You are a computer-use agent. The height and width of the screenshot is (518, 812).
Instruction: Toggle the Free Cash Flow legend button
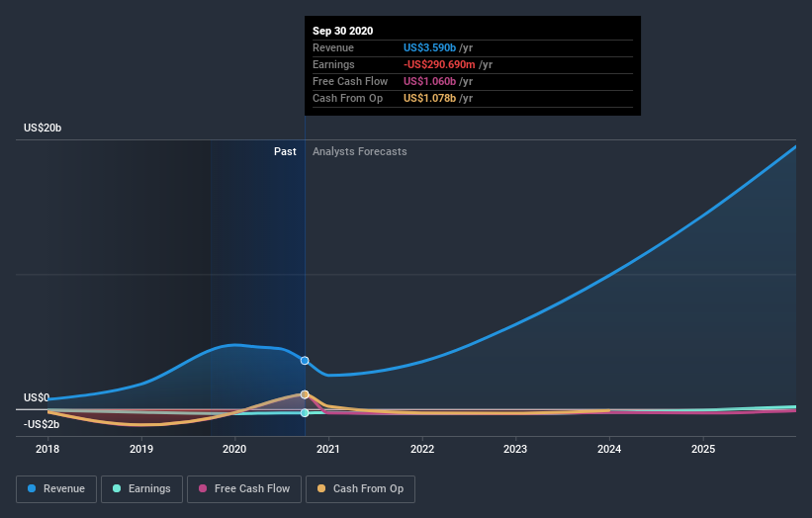(244, 489)
